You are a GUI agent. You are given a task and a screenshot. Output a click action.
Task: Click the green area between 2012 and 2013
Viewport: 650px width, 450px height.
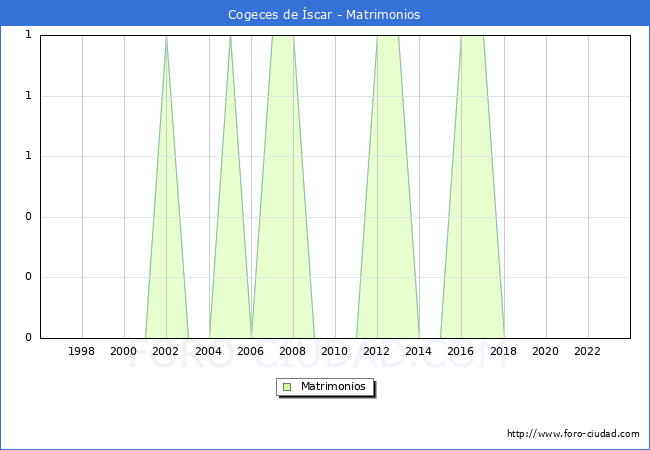(x=388, y=186)
